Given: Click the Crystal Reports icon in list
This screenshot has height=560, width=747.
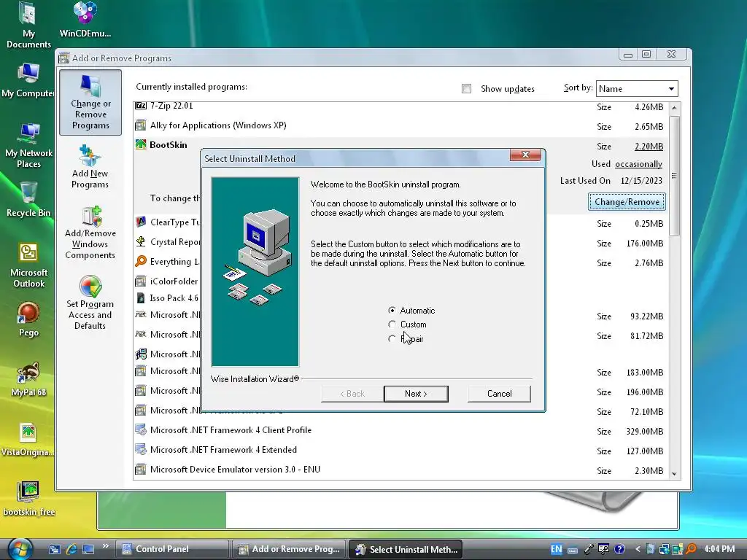Looking at the screenshot, I should coord(141,242).
